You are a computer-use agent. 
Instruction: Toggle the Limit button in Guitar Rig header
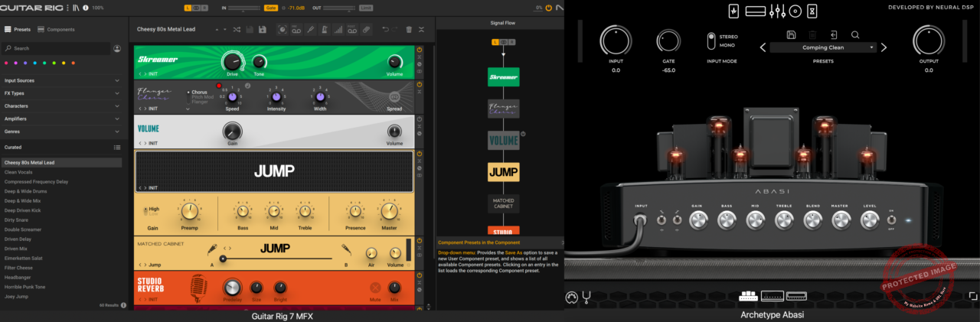pyautogui.click(x=366, y=8)
